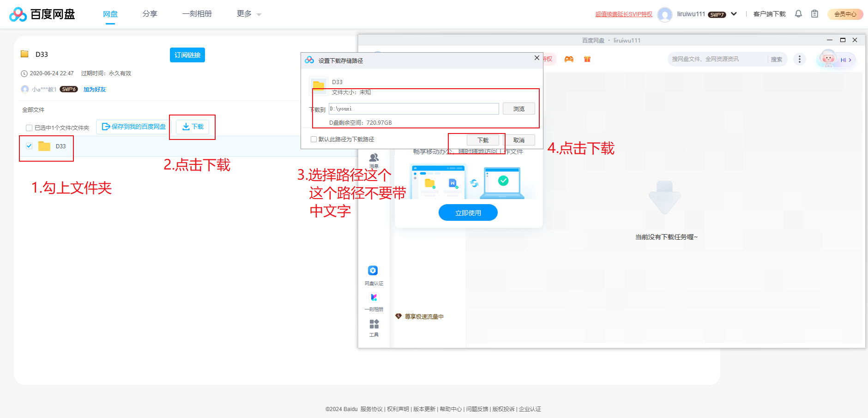Click the SVIP7 badge in the header

tap(717, 15)
